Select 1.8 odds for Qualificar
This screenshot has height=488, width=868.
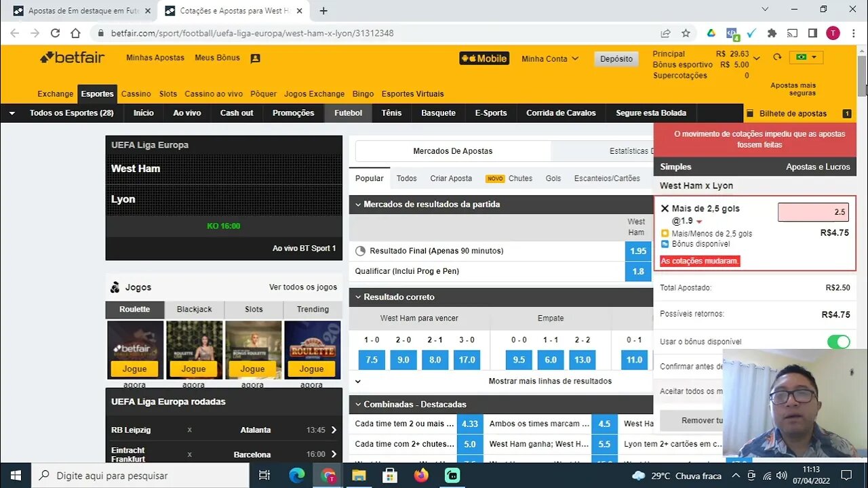[638, 271]
